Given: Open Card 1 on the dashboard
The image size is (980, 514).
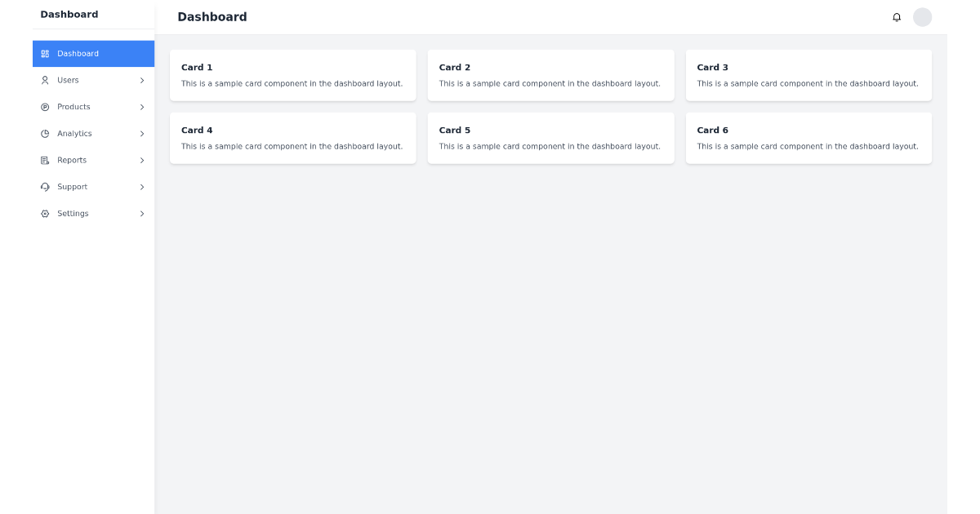Looking at the screenshot, I should tap(292, 75).
